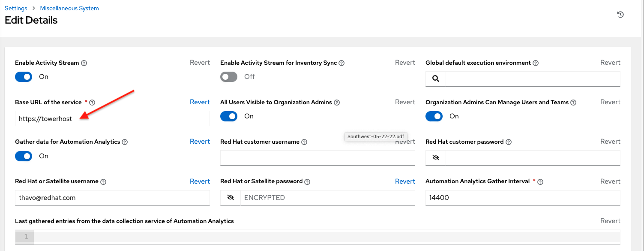Open search icon for Global default execution environment
The height and width of the screenshot is (251, 644).
click(x=436, y=79)
